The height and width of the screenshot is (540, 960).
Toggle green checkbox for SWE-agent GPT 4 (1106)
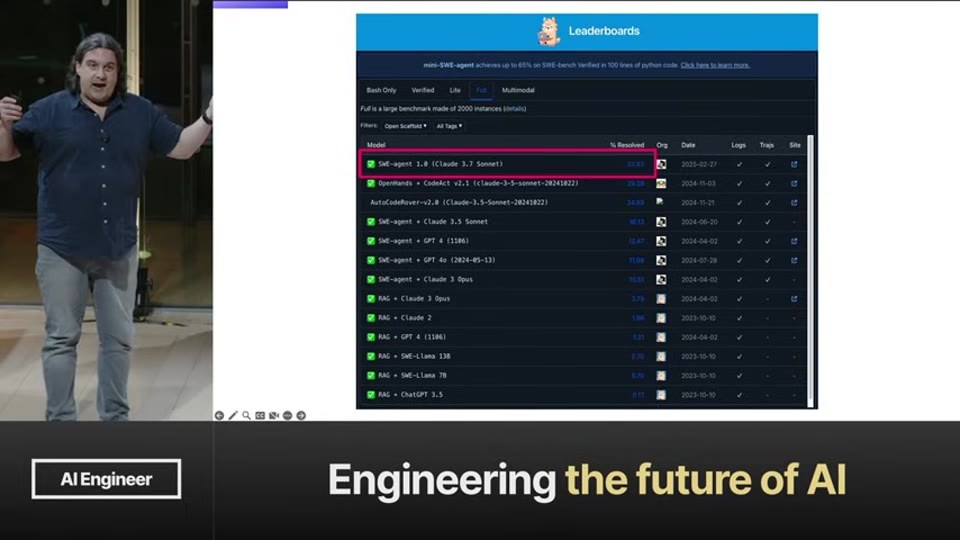pyautogui.click(x=371, y=241)
